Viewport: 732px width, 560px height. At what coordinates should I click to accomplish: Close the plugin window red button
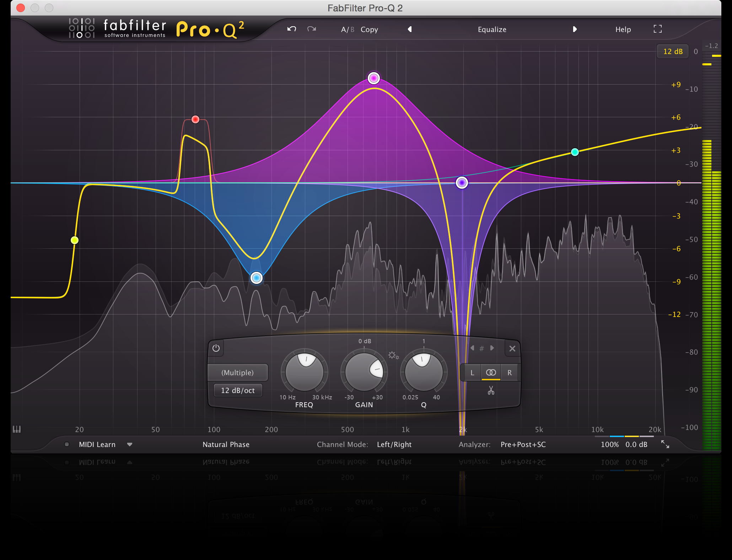[x=21, y=8]
